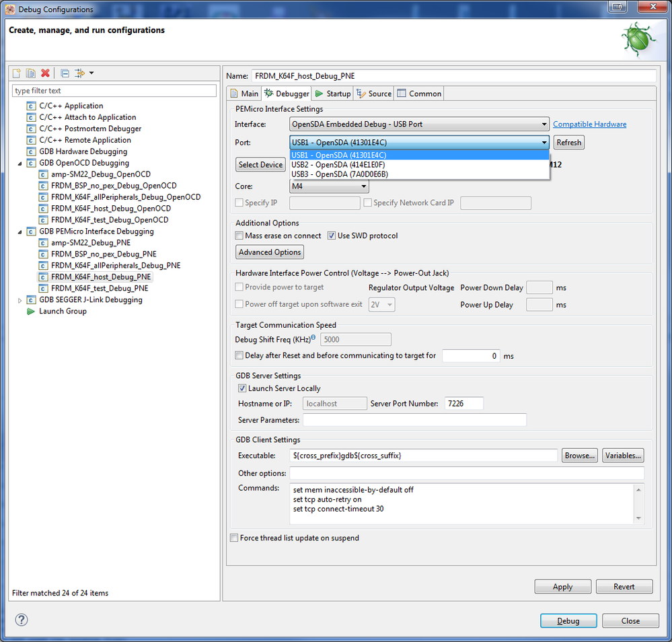
Task: Choose USB3 - OpenSDA (7A0D0E6B) port
Action: point(420,174)
